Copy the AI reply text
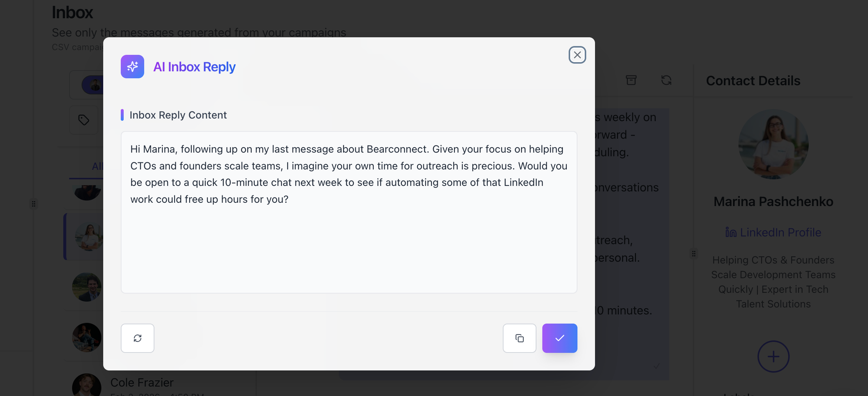The height and width of the screenshot is (396, 868). [519, 338]
